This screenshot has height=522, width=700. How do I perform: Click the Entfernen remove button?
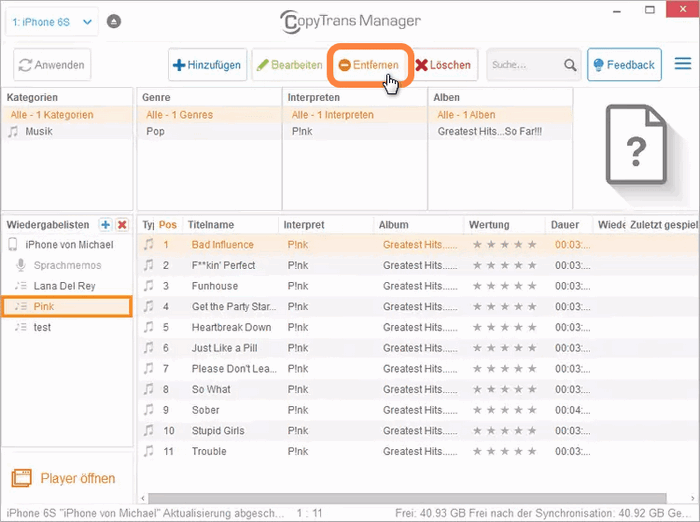point(369,65)
